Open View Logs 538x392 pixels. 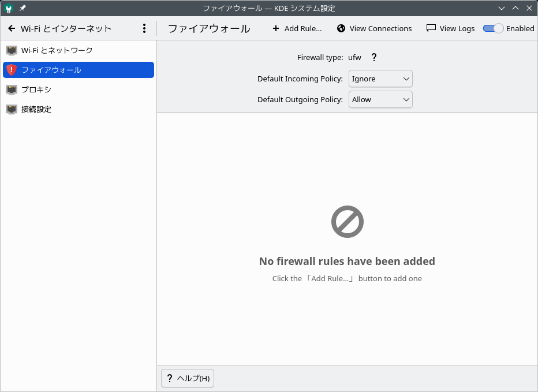[450, 28]
